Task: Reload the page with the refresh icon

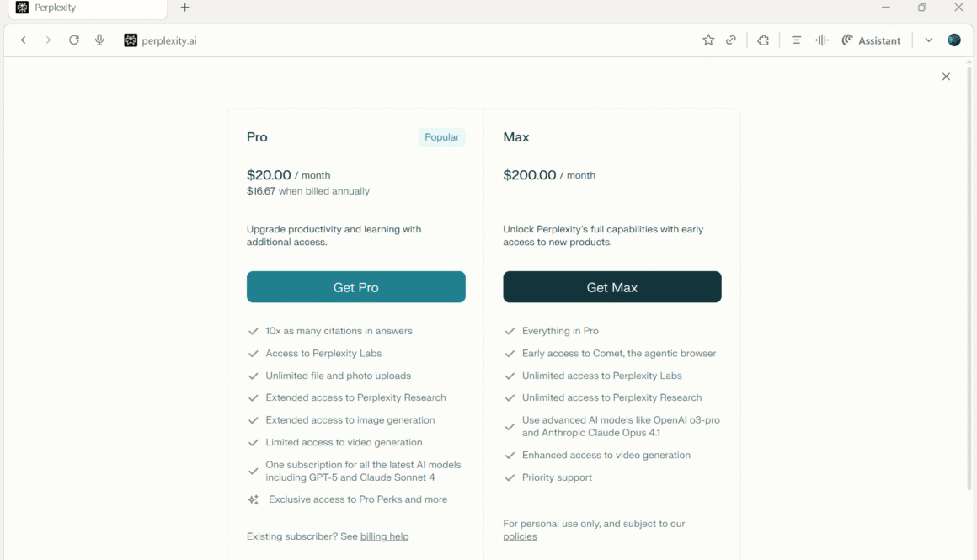Action: coord(74,40)
